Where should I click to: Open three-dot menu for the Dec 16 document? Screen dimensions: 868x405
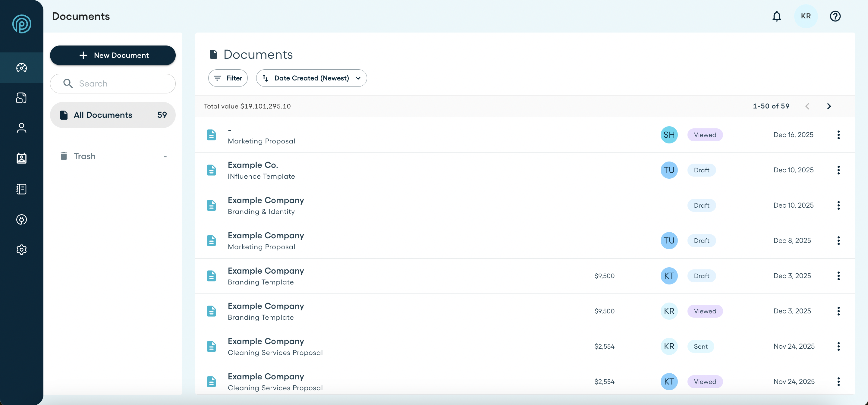(838, 135)
